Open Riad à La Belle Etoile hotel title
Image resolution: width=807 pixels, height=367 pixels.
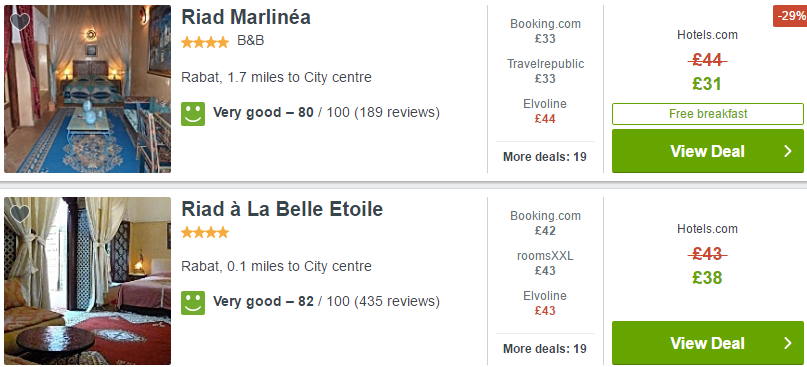(282, 209)
